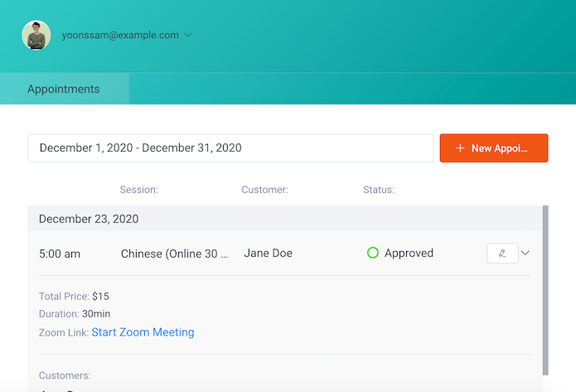
Task: Click the Status: column header
Action: pyautogui.click(x=379, y=190)
